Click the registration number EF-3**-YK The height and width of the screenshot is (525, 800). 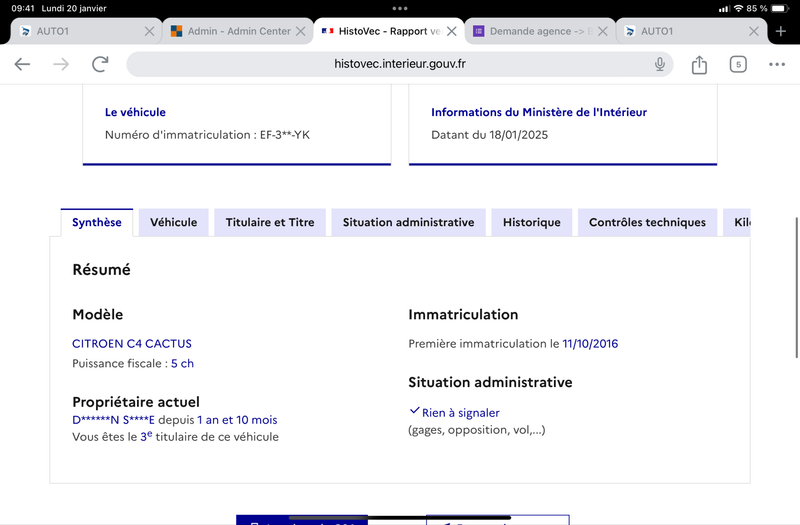tap(285, 135)
